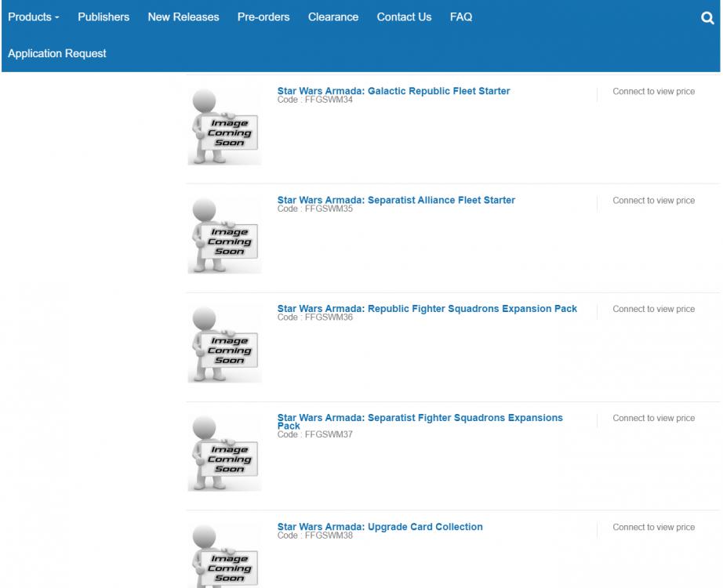Click Connect to view price for Upgrade Card Collection
Screen dimensions: 723x588
tap(654, 526)
